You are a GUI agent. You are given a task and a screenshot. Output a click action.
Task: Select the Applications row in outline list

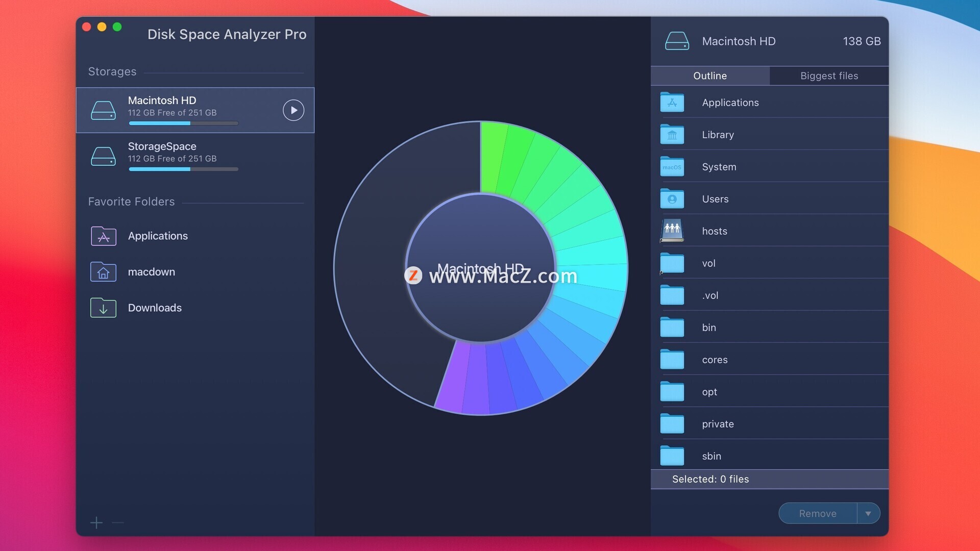[770, 103]
